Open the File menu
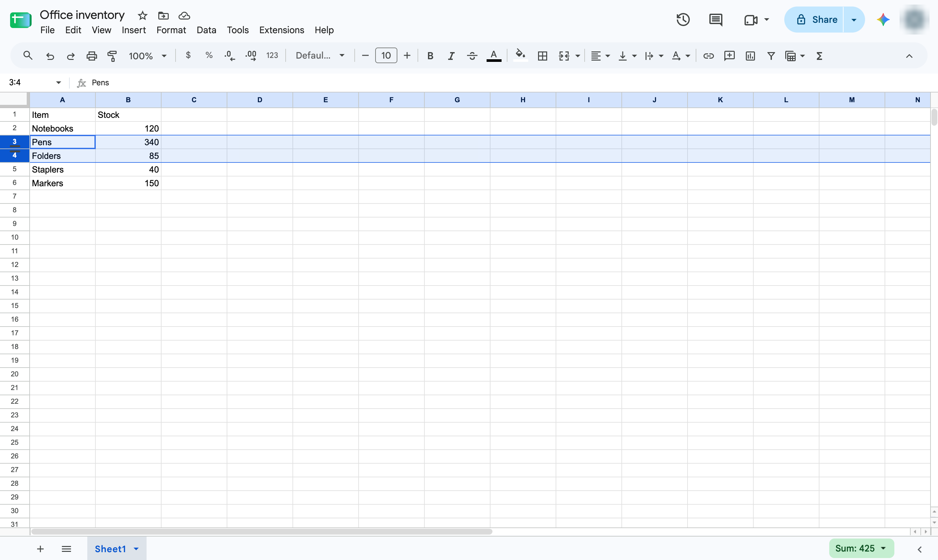The height and width of the screenshot is (560, 938). click(48, 30)
